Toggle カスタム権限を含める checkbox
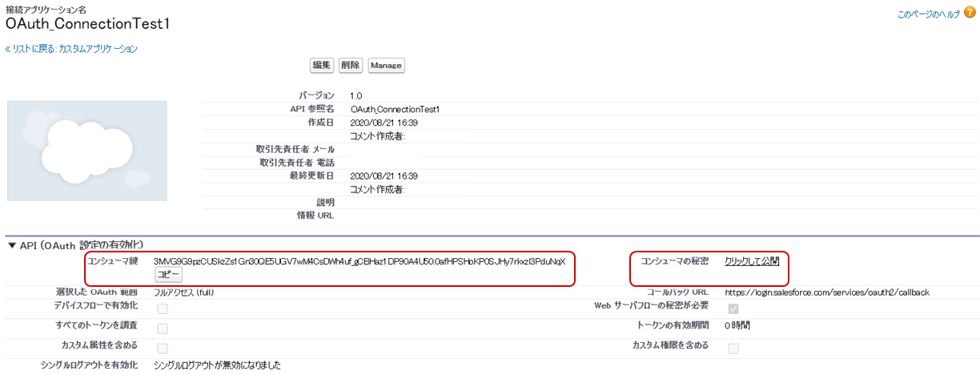This screenshot has height=375, width=980. (733, 349)
